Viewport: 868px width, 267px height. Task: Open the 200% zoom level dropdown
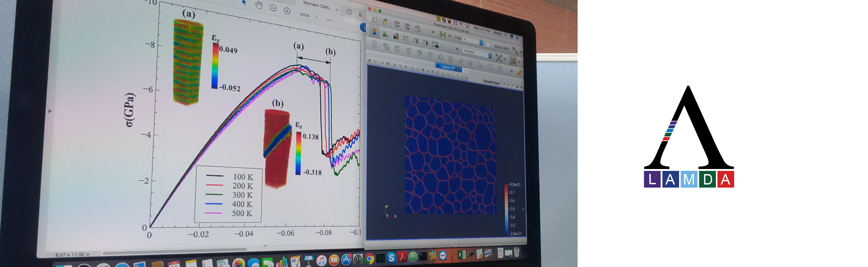click(316, 17)
